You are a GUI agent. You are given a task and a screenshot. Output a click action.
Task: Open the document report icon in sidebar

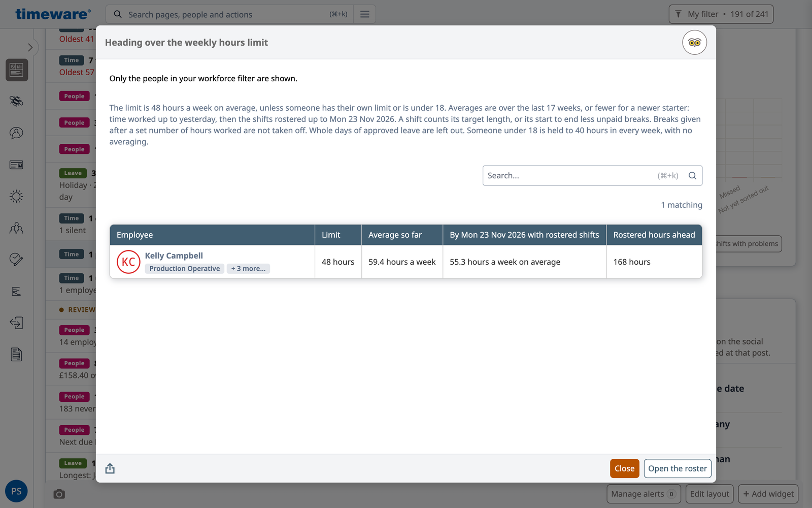pyautogui.click(x=17, y=355)
